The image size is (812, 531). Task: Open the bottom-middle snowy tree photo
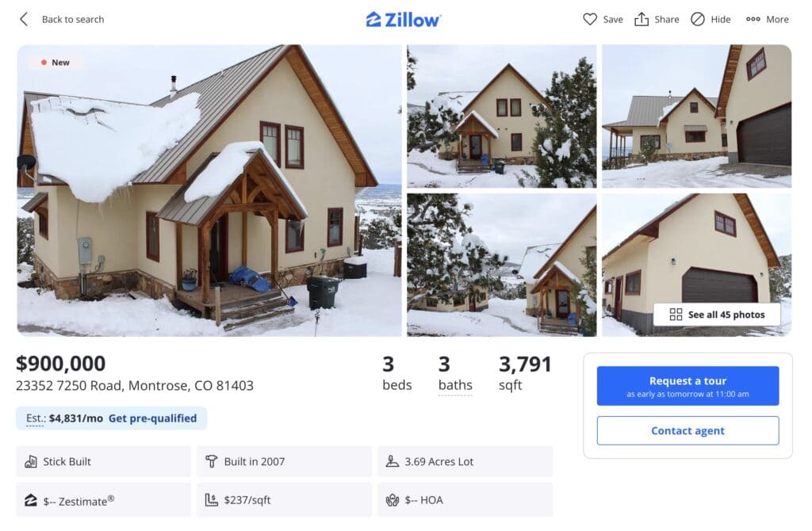(501, 265)
